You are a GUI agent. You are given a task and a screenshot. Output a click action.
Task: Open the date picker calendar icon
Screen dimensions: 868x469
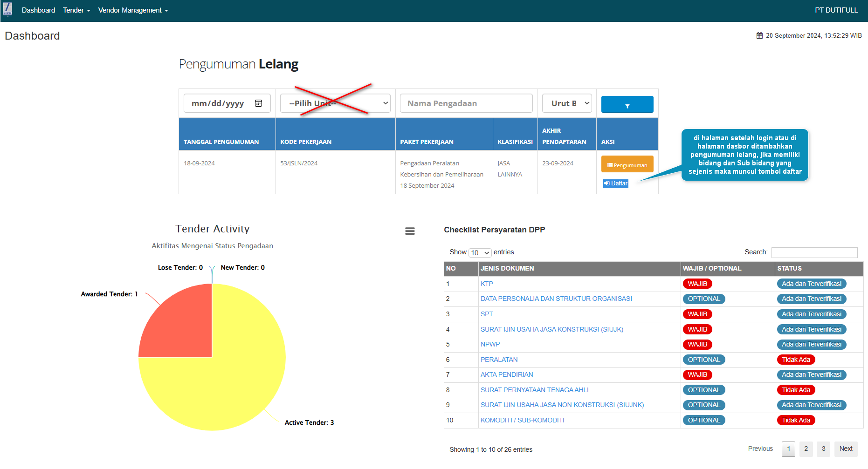[258, 103]
